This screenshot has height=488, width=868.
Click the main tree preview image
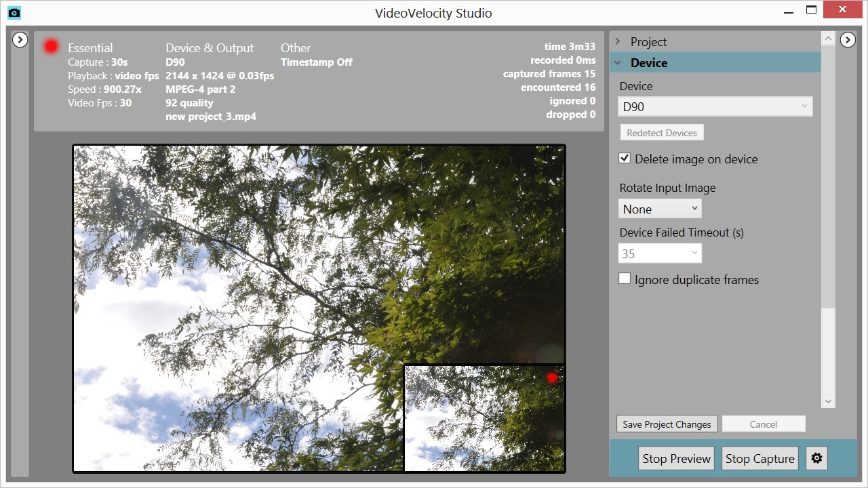319,308
